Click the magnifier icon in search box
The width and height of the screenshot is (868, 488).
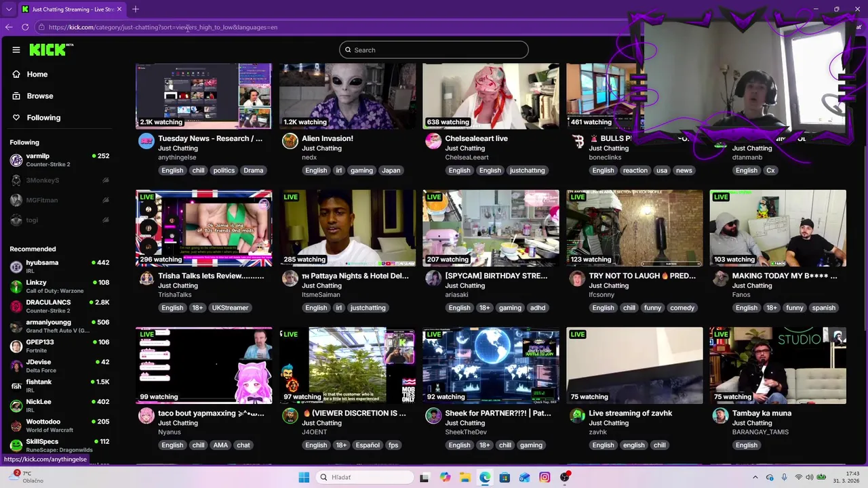pyautogui.click(x=348, y=49)
